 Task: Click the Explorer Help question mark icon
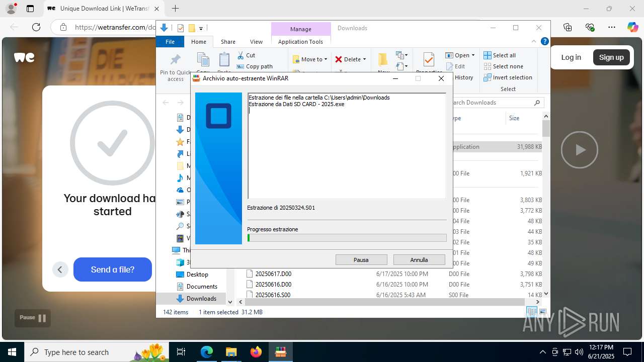(x=544, y=42)
